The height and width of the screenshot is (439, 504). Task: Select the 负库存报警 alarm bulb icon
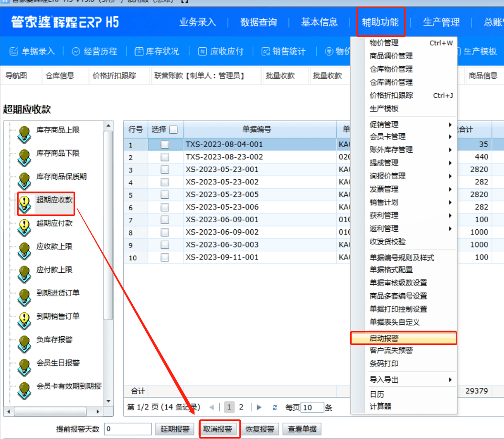24,344
